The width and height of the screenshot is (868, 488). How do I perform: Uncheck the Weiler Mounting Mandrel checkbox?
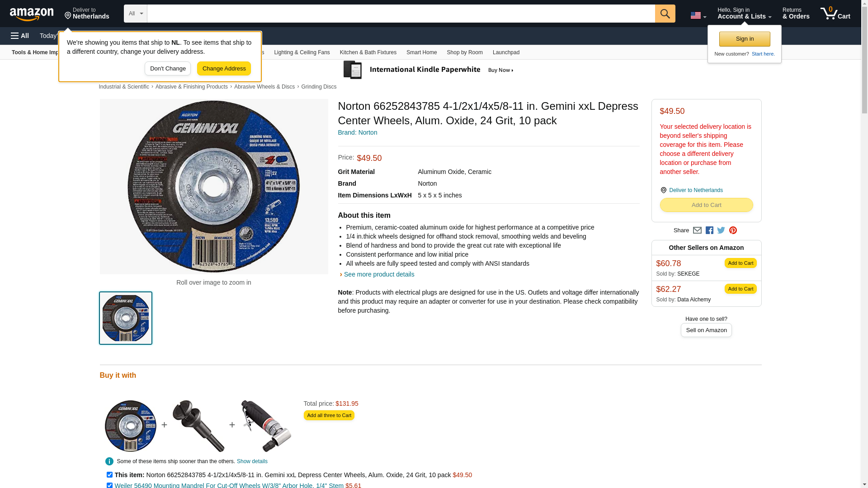[x=109, y=485]
